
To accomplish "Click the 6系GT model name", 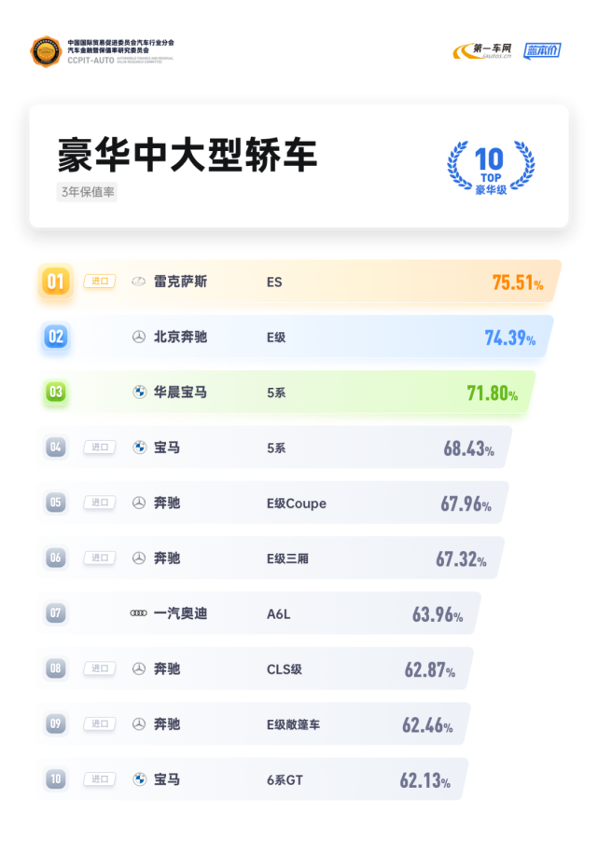I will pyautogui.click(x=285, y=780).
